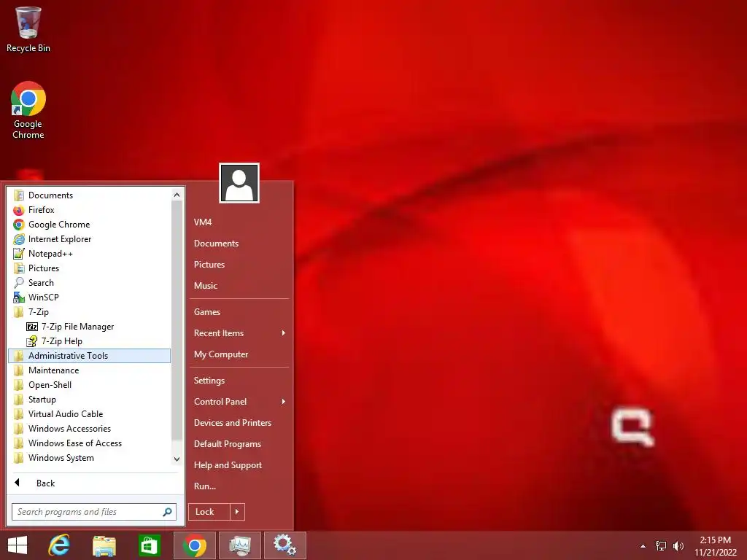Expand Windows Ease of Access folder

click(89, 443)
